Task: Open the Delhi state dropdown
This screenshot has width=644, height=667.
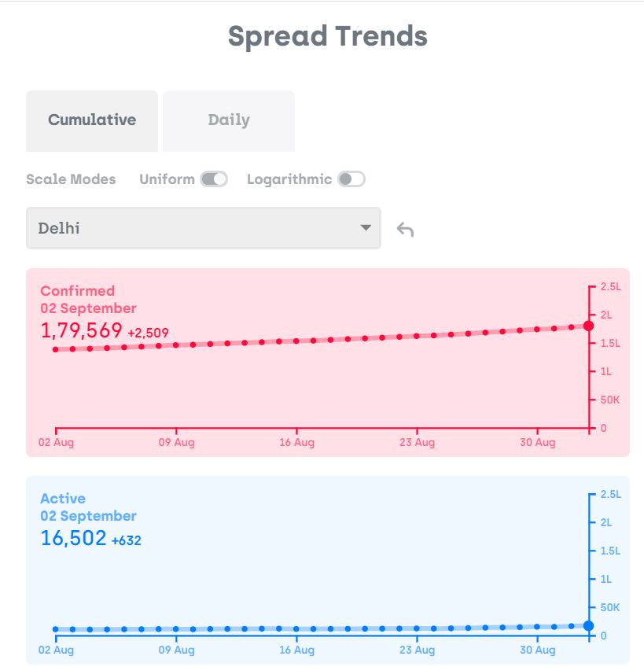Action: pyautogui.click(x=203, y=228)
